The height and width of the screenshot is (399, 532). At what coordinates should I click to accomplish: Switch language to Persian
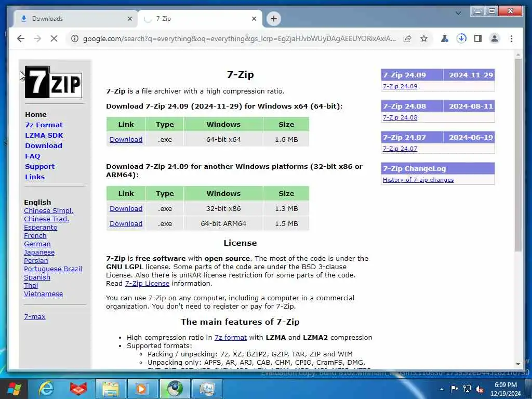point(36,261)
